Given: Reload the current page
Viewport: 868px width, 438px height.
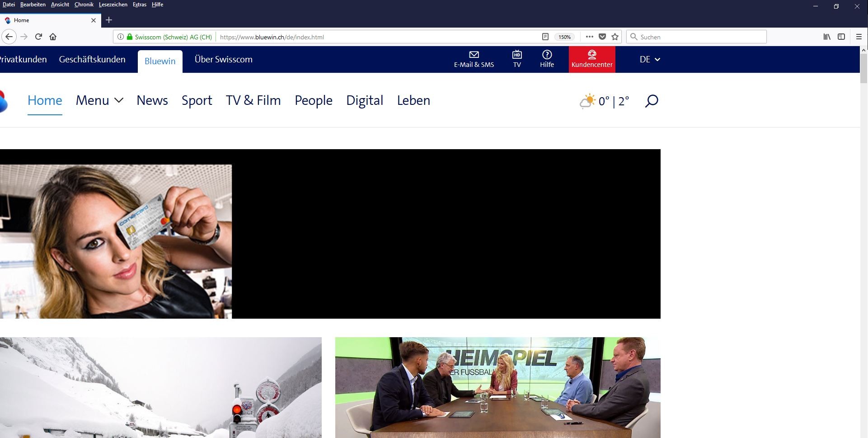Looking at the screenshot, I should coord(38,37).
